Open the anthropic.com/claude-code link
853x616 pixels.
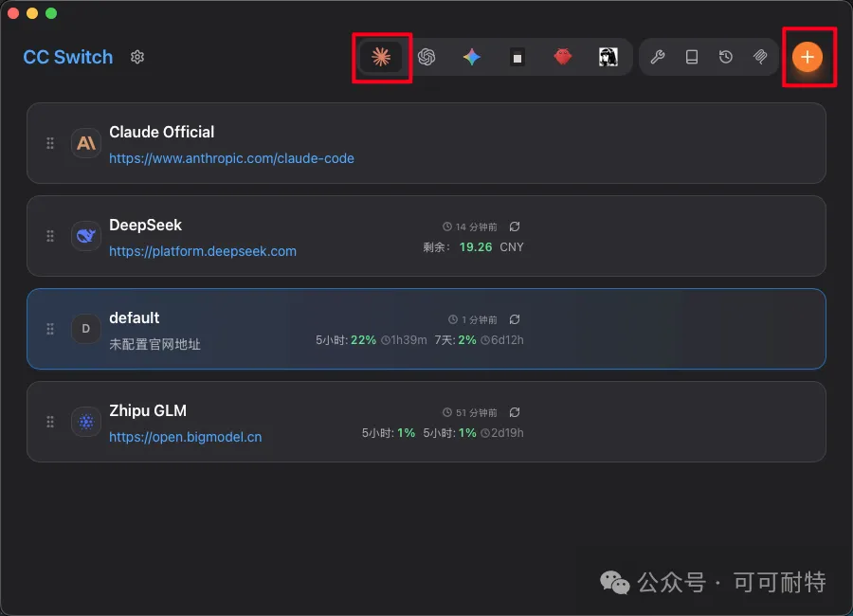pos(232,158)
